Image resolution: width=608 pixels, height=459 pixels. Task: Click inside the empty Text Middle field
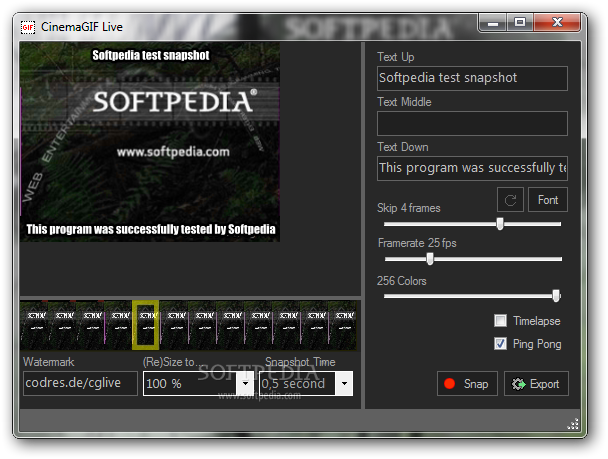(472, 123)
